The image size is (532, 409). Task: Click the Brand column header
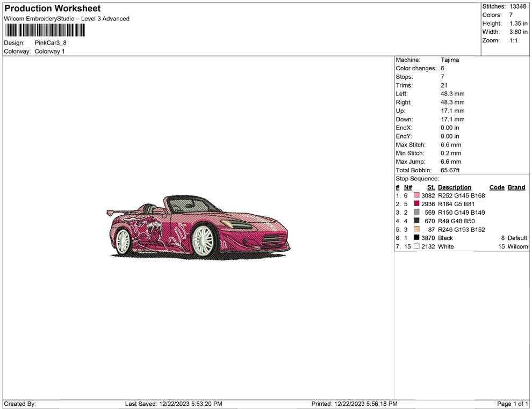click(516, 187)
